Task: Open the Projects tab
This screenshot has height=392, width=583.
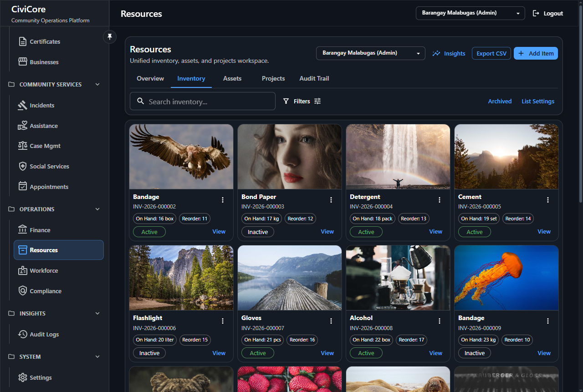Action: pos(273,78)
